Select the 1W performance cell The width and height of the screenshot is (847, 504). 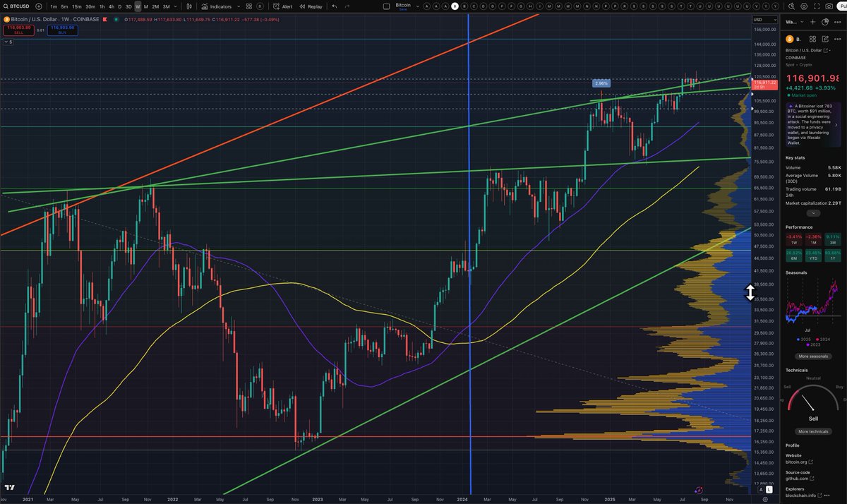tap(794, 240)
